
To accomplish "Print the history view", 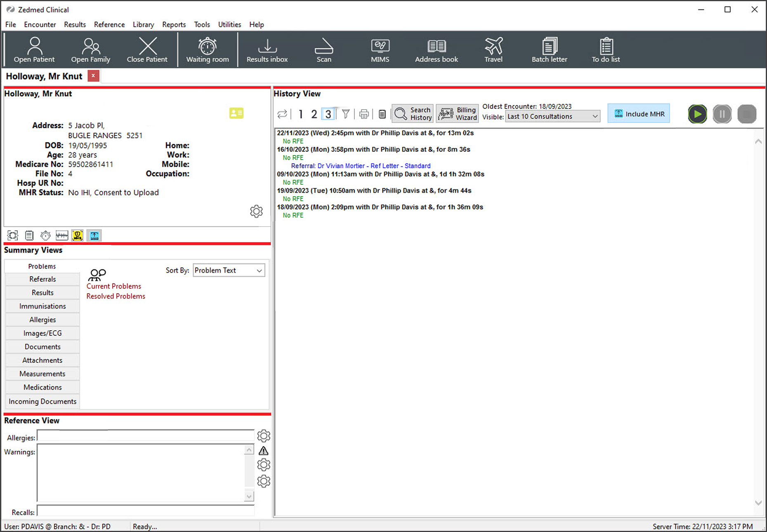I will tap(363, 114).
